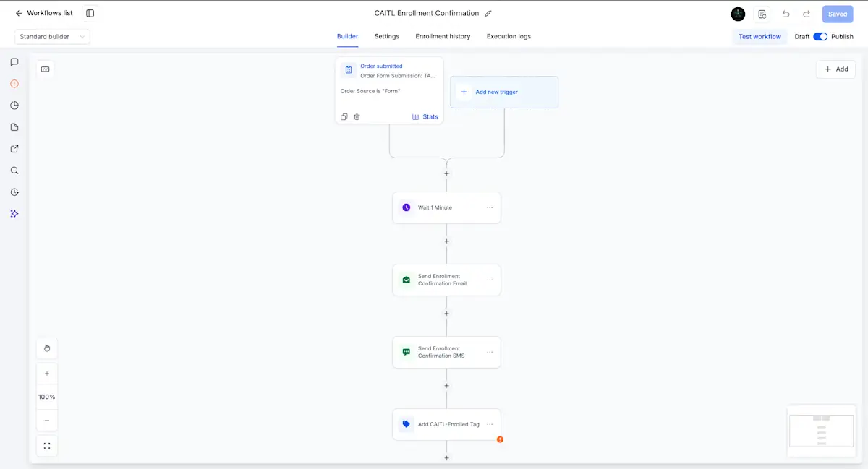Open the AI sparkle sidebar icon

point(14,214)
